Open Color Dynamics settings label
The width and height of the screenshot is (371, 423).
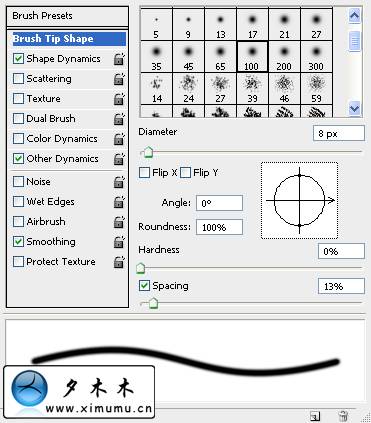click(x=62, y=139)
